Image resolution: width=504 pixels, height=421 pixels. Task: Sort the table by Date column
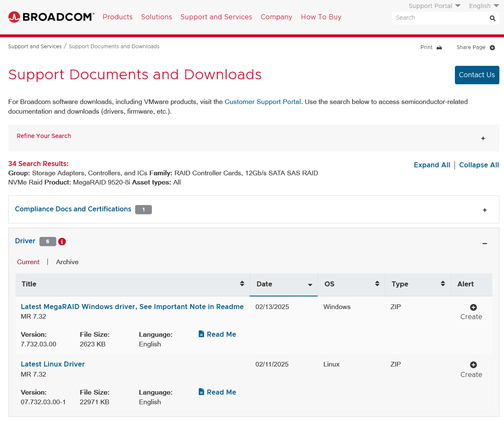(x=284, y=284)
